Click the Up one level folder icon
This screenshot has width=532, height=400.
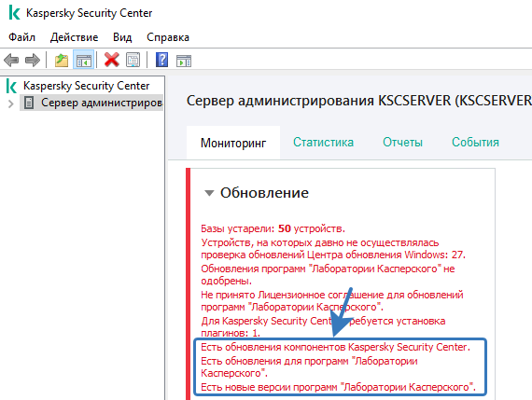pyautogui.click(x=62, y=61)
